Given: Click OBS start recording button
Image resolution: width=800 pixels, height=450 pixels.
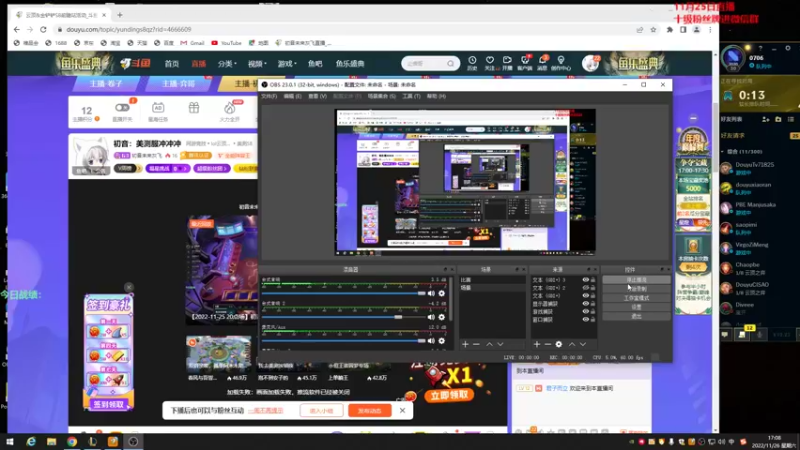Looking at the screenshot, I should 636,289.
